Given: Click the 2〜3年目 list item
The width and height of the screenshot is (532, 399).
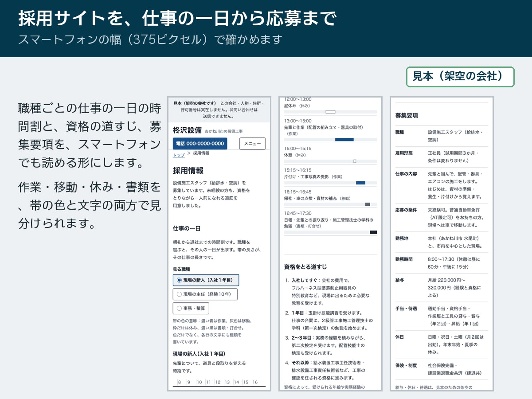Looking at the screenshot, I should (330, 345).
